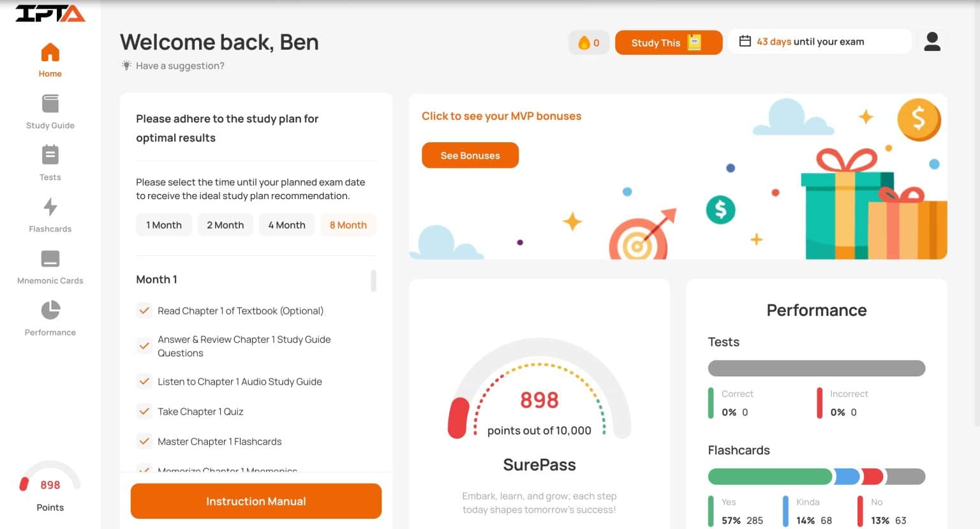Open the Home sidebar item
Image resolution: width=980 pixels, height=529 pixels.
[50, 59]
